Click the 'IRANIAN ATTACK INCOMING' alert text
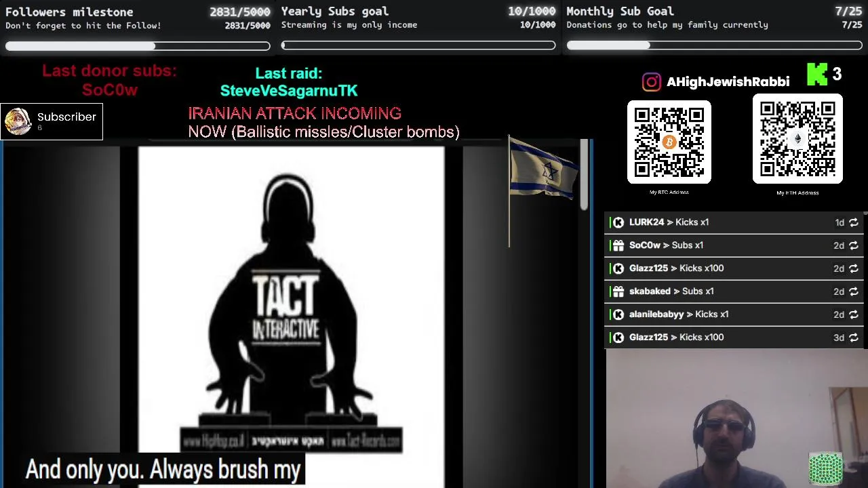 coord(294,113)
